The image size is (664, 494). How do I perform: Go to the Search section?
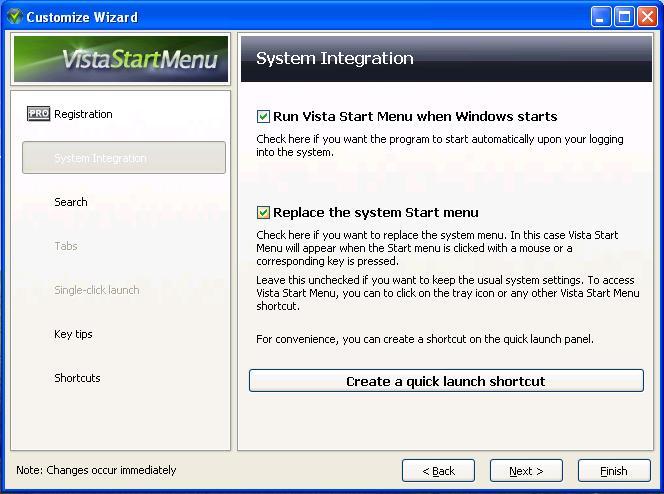[71, 202]
